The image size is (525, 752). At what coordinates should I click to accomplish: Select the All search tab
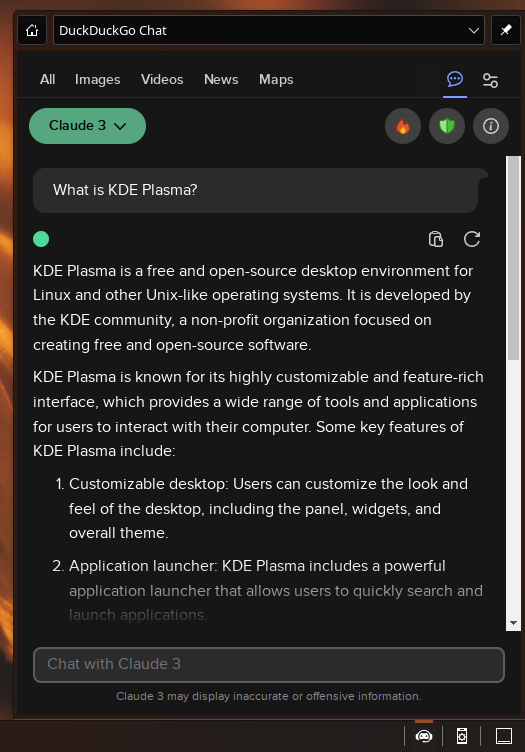(x=47, y=80)
